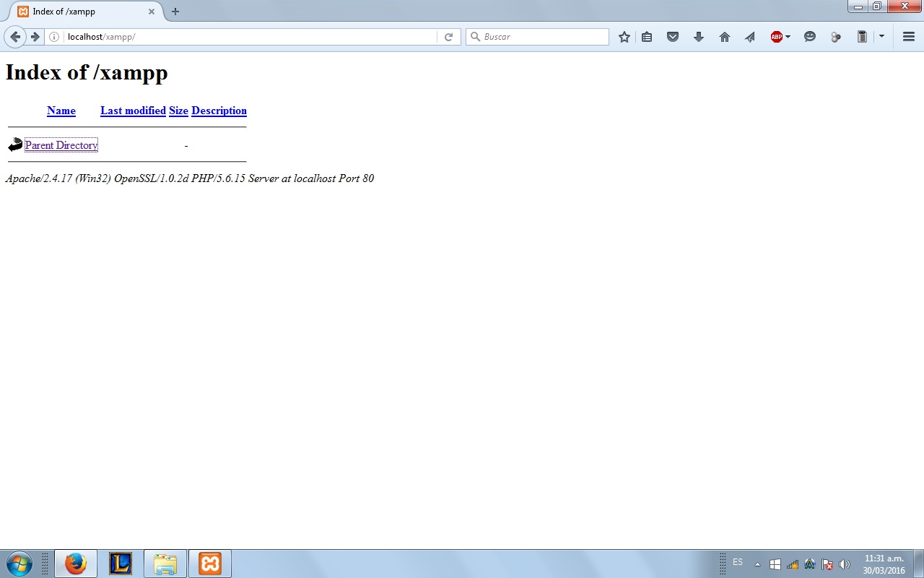
Task: Click the three spheres extension icon
Action: pyautogui.click(x=836, y=37)
